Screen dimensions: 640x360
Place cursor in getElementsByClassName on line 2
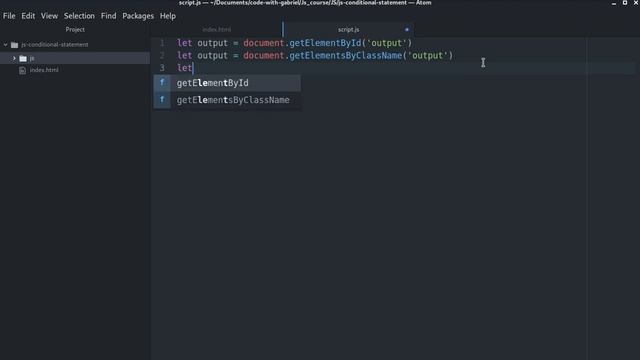[346, 56]
